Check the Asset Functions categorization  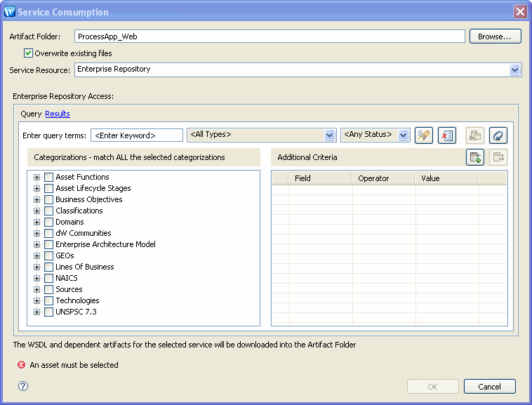49,177
